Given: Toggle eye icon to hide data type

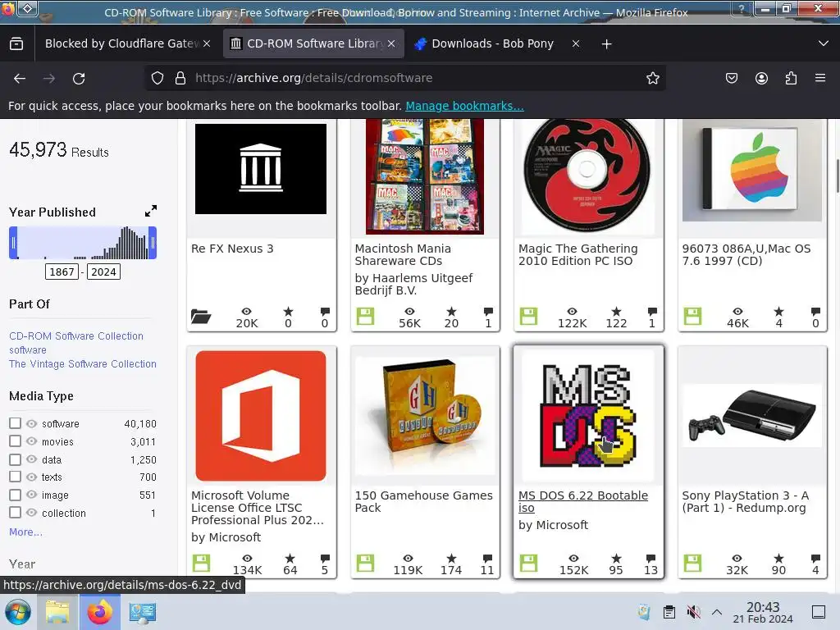Looking at the screenshot, I should [x=32, y=459].
